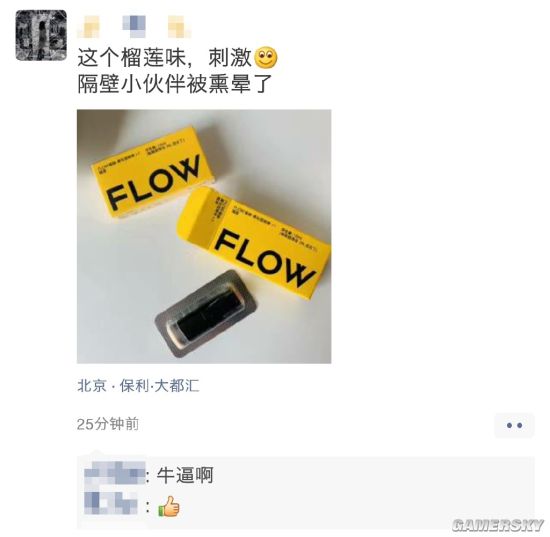550x537 pixels.
Task: Click the GAMERSKY watermark logo
Action: [498, 525]
